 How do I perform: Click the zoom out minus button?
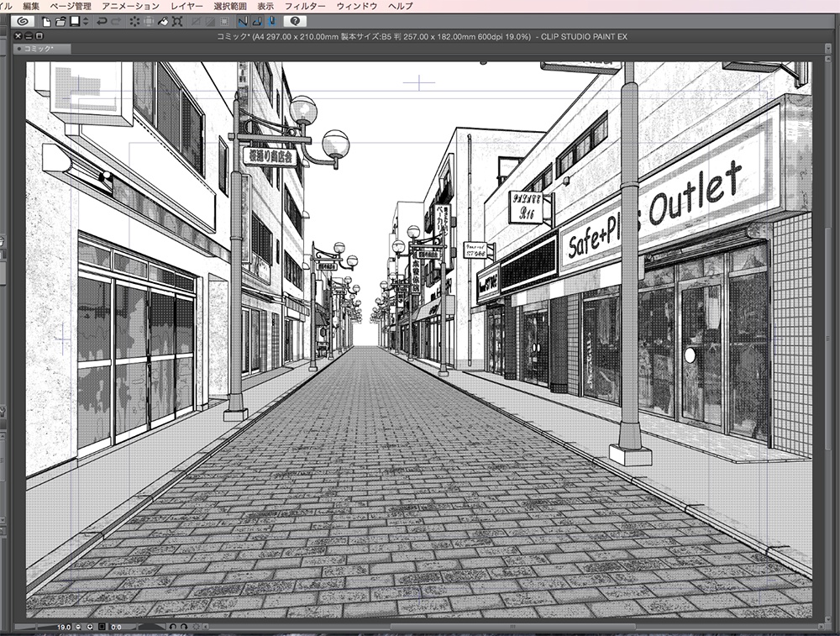pyautogui.click(x=78, y=627)
